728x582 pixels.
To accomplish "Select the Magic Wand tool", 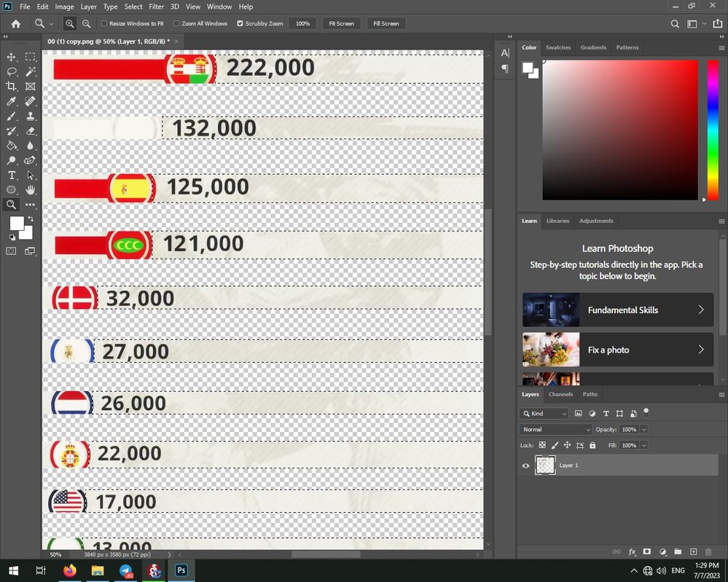I will [x=30, y=71].
